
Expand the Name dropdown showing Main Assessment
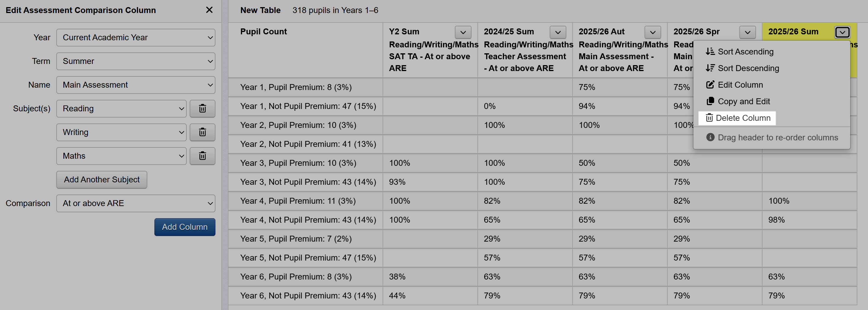coord(135,85)
